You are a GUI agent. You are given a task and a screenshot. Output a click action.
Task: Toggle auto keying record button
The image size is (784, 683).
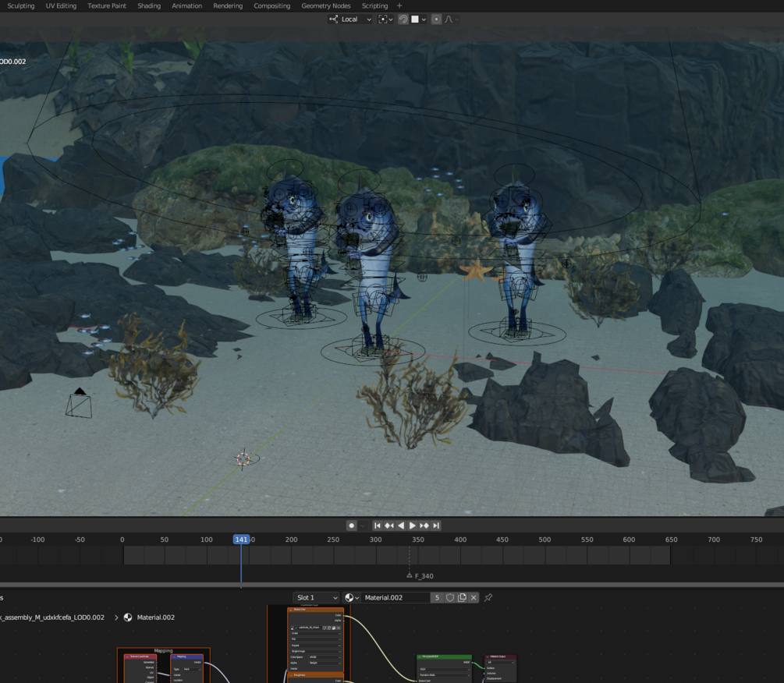352,526
